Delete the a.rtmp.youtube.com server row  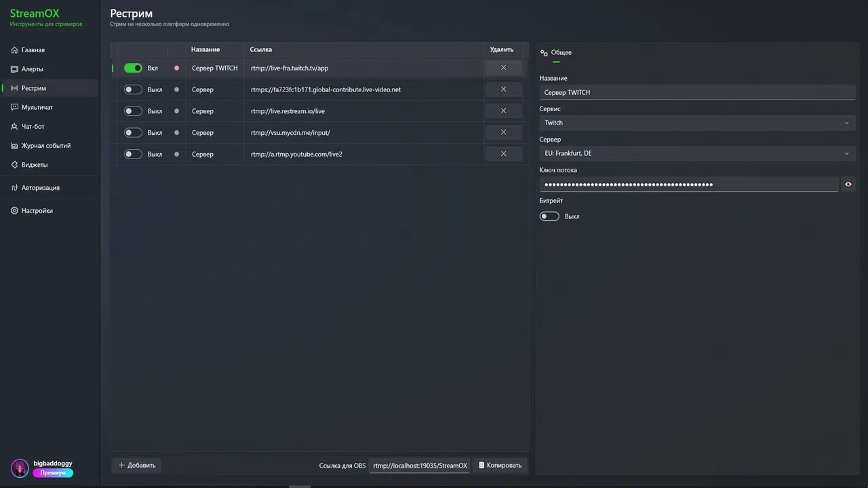503,155
